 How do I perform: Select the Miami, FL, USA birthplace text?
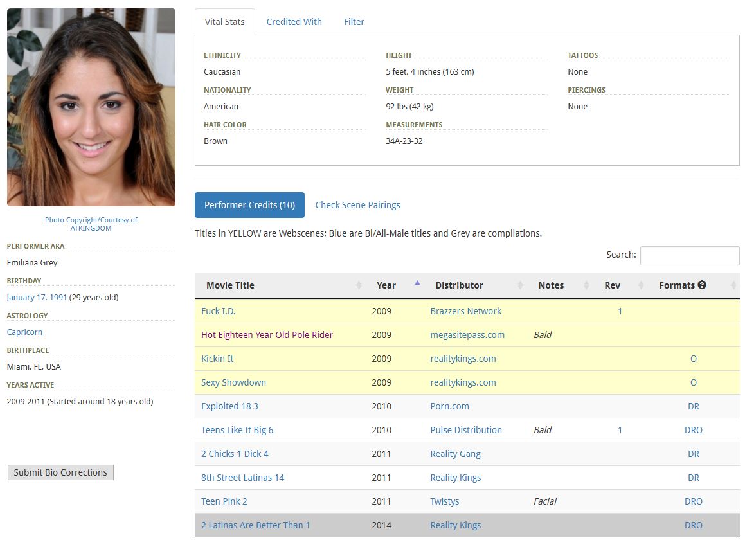coord(33,367)
